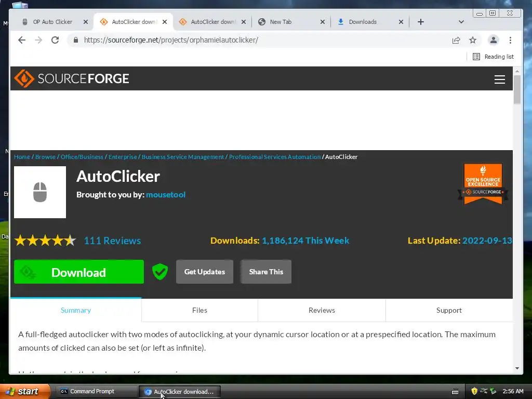Select the Files tab
This screenshot has width=532, height=399.
click(199, 310)
